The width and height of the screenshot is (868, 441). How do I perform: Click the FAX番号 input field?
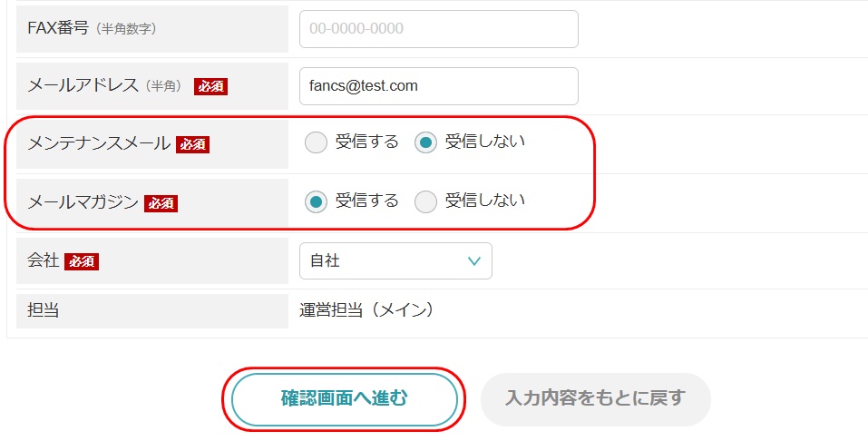(x=438, y=29)
